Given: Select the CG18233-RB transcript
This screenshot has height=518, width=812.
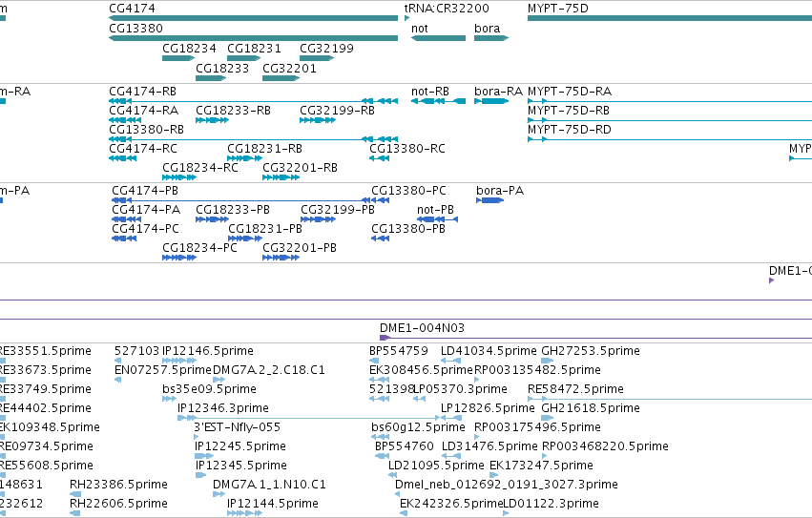Looking at the screenshot, I should (213, 120).
